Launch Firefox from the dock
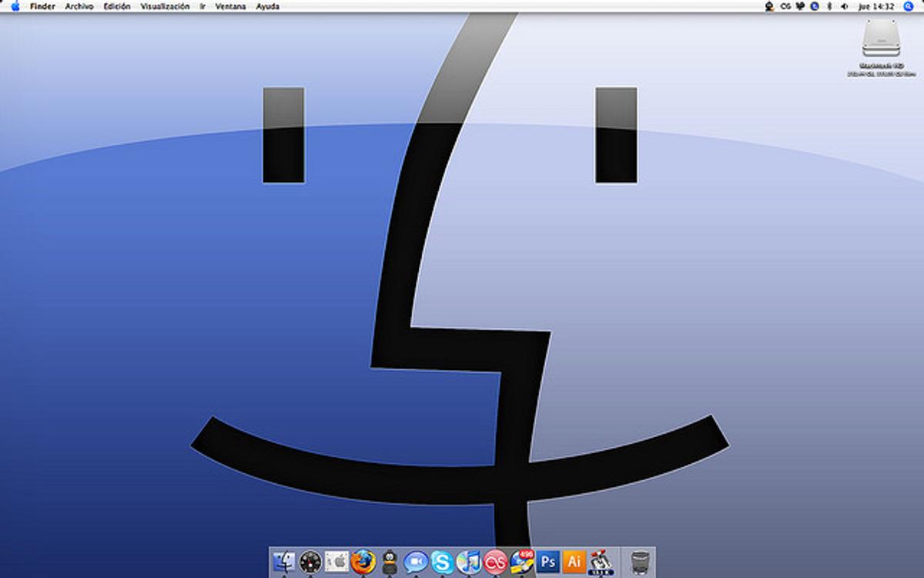924x578 pixels. click(x=363, y=563)
